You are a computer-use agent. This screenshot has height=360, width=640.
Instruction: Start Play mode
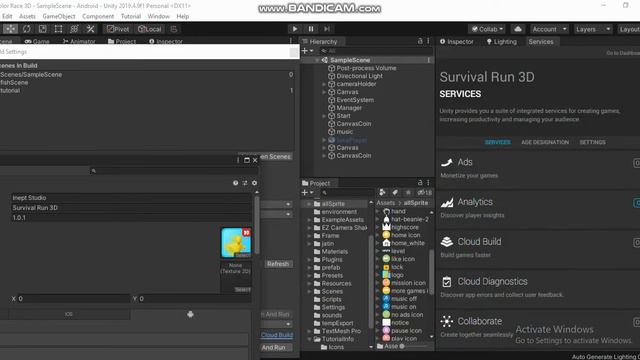[x=295, y=29]
